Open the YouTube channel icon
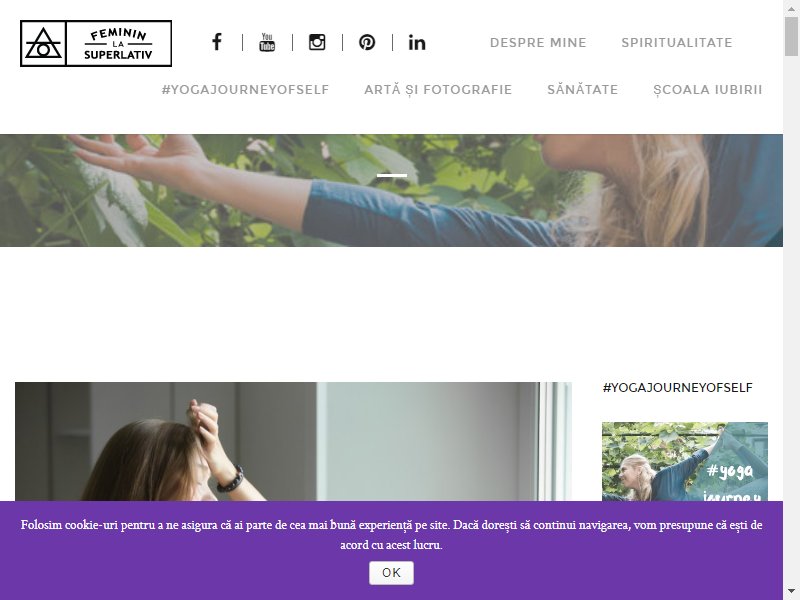This screenshot has width=800, height=600. pos(267,42)
